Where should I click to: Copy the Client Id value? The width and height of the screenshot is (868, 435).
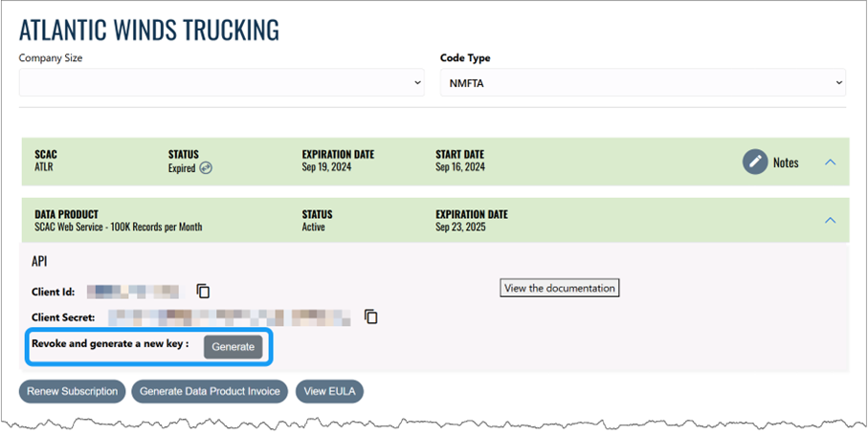(203, 291)
